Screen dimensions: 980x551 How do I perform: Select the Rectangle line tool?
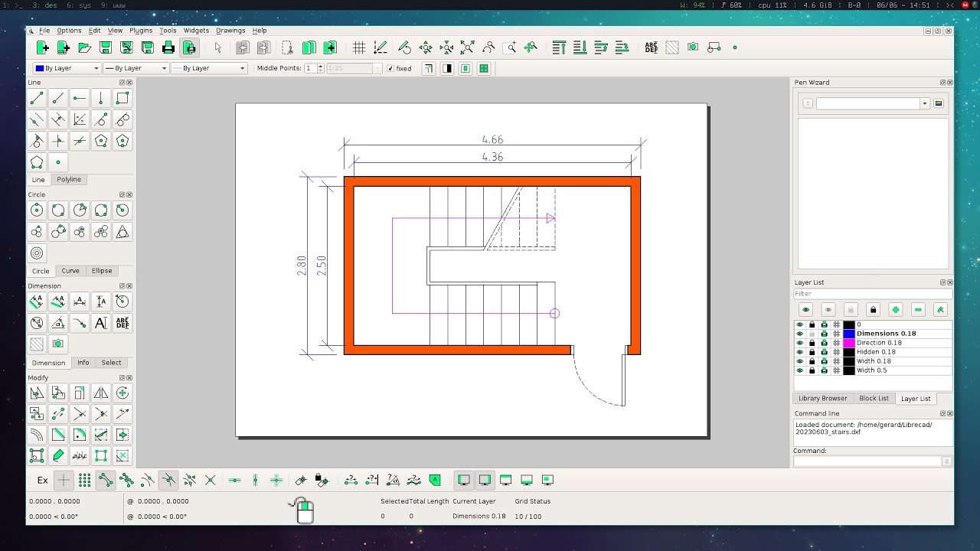click(122, 98)
